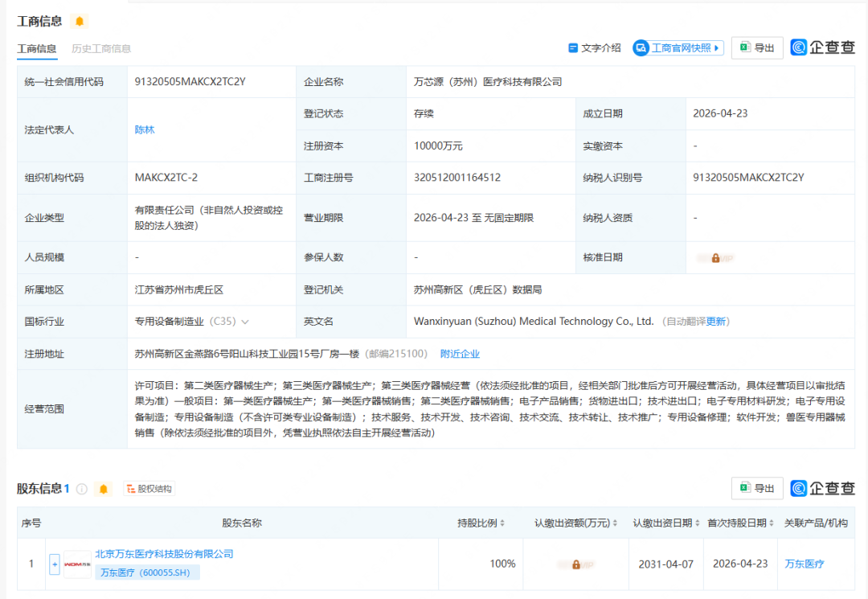This screenshot has height=599, width=868.
Task: Open the 工商官网快照 snapshot button
Action: click(x=678, y=48)
